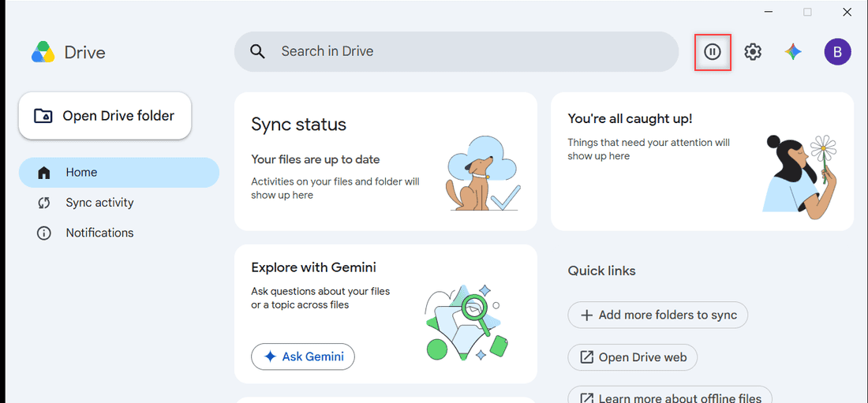This screenshot has height=403, width=868.
Task: Click the Sync status card heading
Action: click(299, 124)
